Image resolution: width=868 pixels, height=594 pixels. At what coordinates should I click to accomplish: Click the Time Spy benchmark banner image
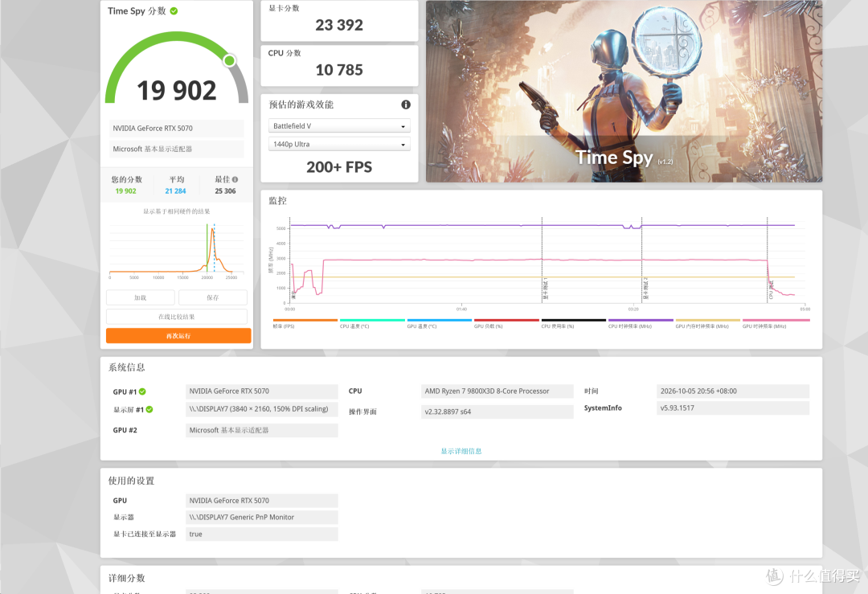624,92
